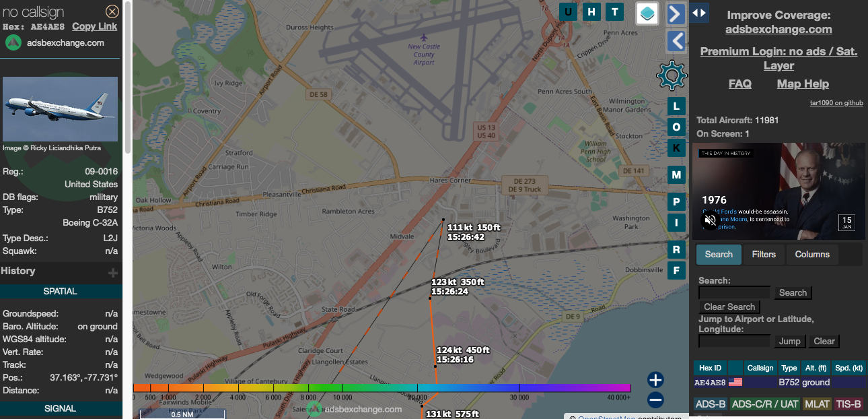The height and width of the screenshot is (419, 868).
Task: Click the Hex: AE4AE8 text in left panel
Action: (34, 26)
